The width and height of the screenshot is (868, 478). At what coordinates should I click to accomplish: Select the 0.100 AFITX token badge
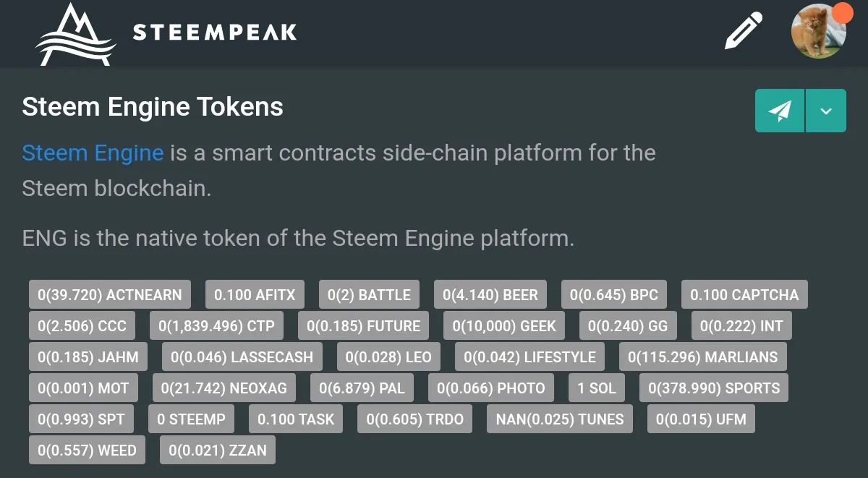click(x=255, y=295)
